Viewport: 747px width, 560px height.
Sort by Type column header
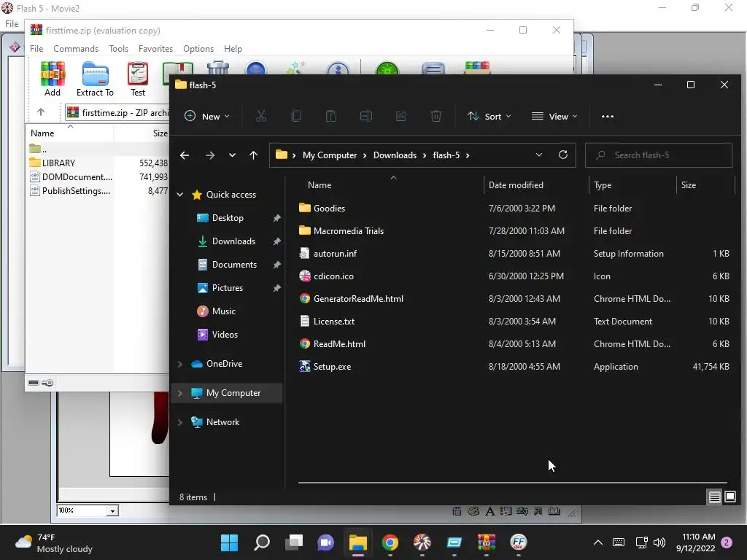[632, 184]
